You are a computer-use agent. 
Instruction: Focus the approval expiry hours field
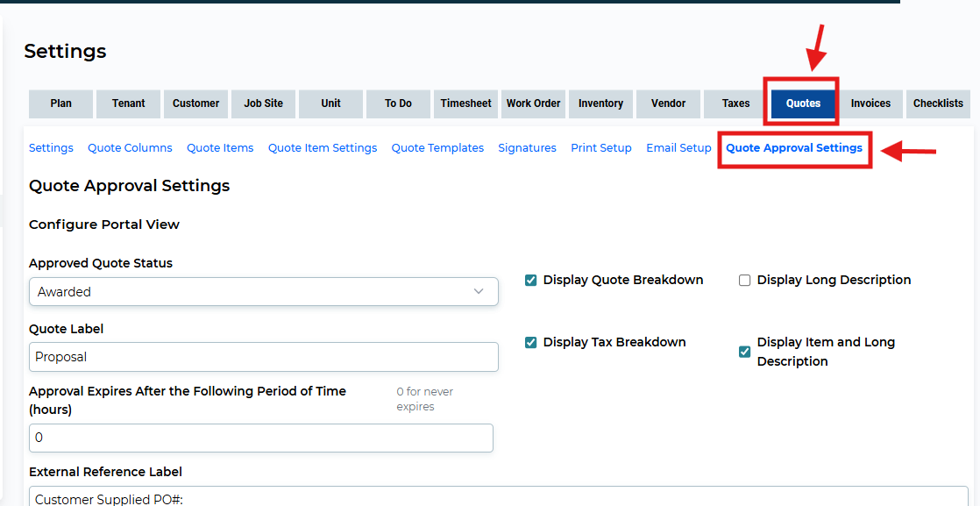coord(261,438)
